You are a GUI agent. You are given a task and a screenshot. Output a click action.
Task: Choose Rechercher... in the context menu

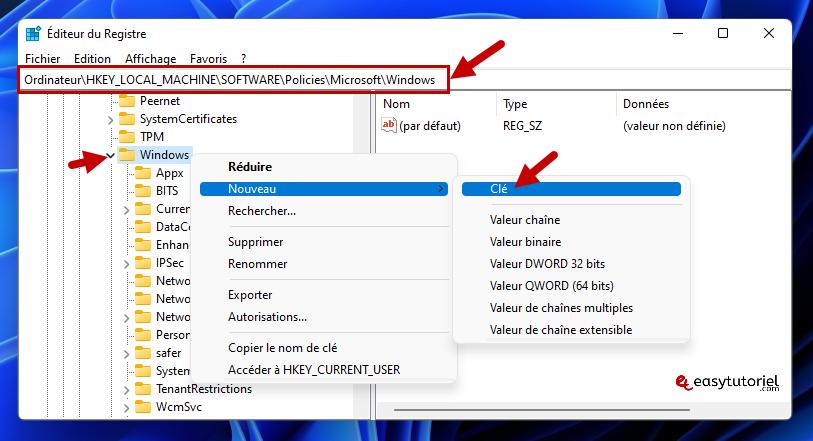click(324, 211)
